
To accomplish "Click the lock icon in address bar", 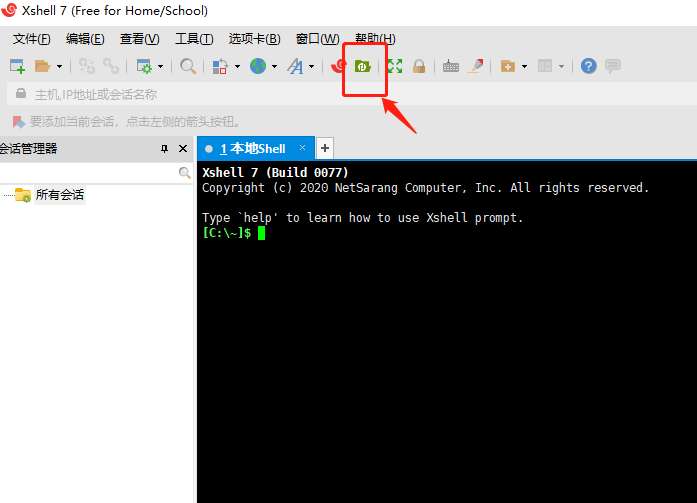I will (20, 93).
